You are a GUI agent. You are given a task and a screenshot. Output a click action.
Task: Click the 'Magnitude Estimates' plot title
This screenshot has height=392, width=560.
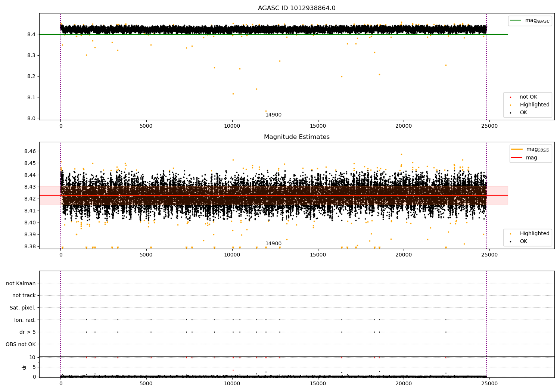(x=296, y=137)
